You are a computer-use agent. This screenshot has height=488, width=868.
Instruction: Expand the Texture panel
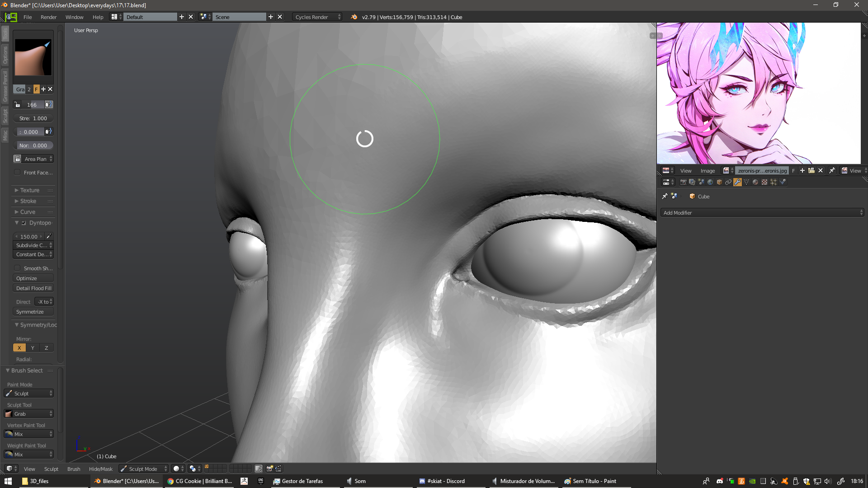(x=30, y=190)
